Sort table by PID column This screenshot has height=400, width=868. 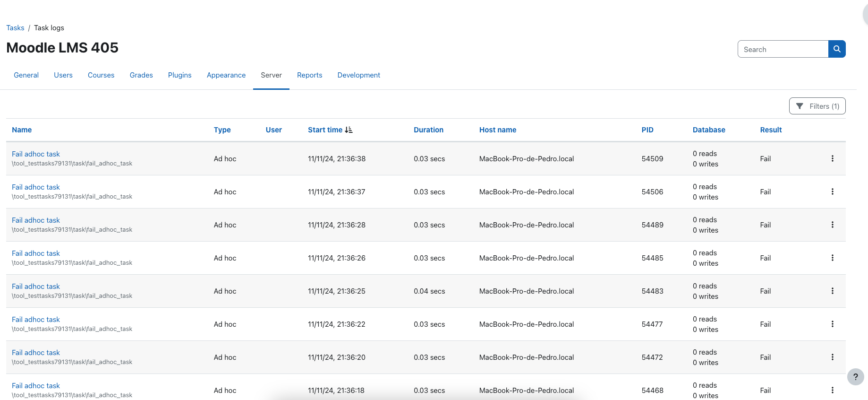pyautogui.click(x=647, y=130)
